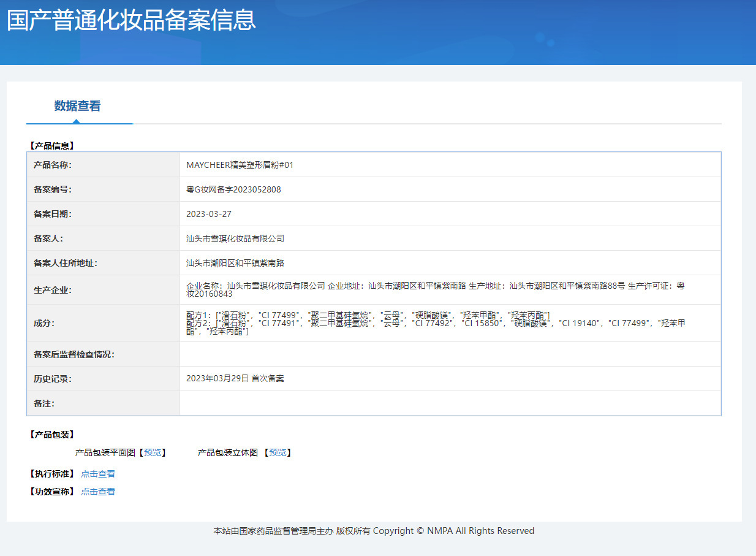Click the 备案日期 row label
Image resolution: width=756 pixels, height=556 pixels.
click(x=53, y=214)
